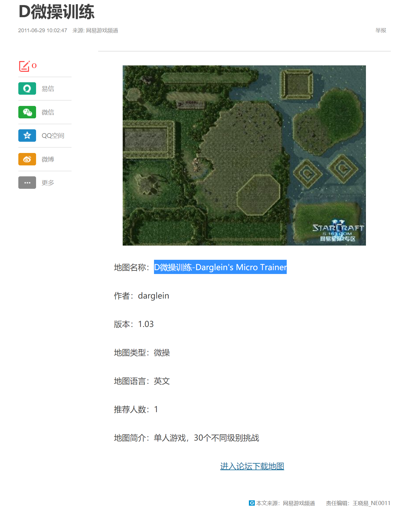Click the 地图简介 description line
The height and width of the screenshot is (532, 402).
pos(187,438)
